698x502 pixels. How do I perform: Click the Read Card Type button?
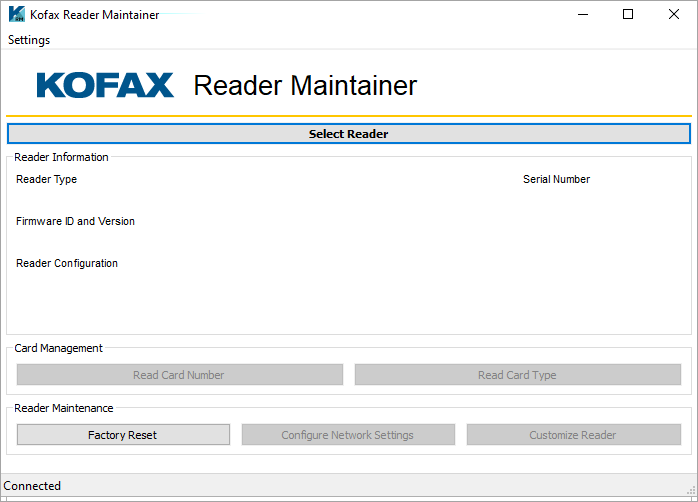click(x=517, y=375)
